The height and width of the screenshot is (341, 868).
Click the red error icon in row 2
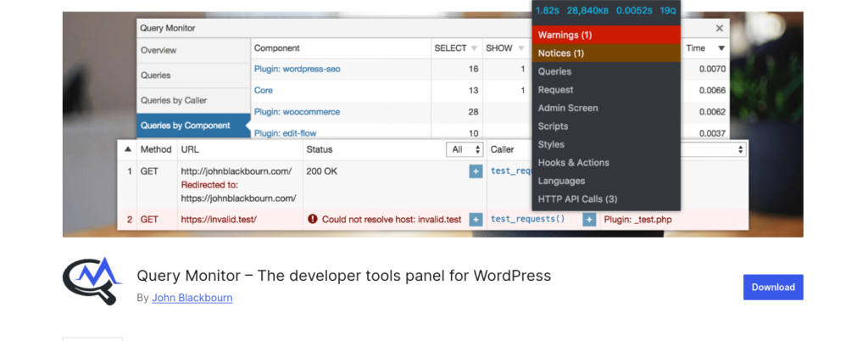pyautogui.click(x=312, y=219)
